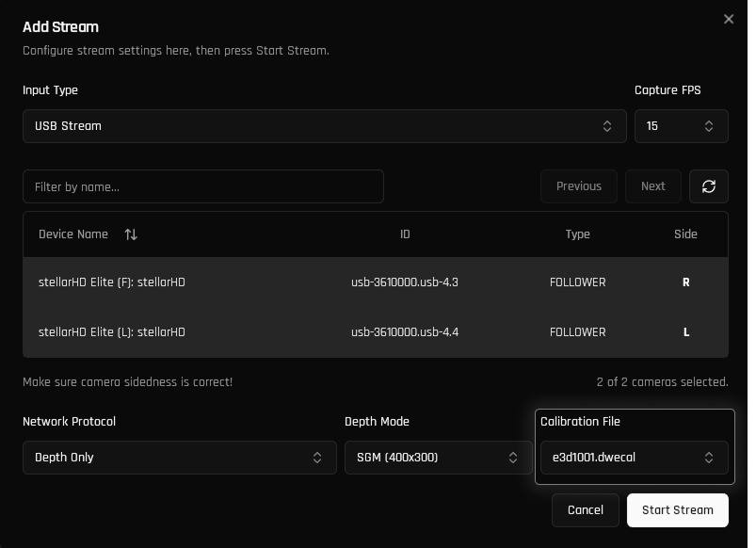Click the camera sidedness warning text
Screen dimensions: 756x548
128,382
